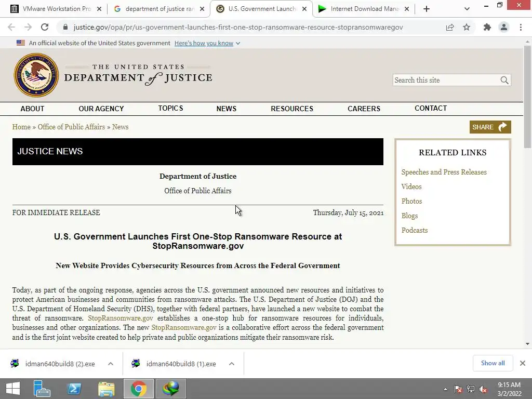
Task: Launch PowerShell from the taskbar
Action: point(74,389)
